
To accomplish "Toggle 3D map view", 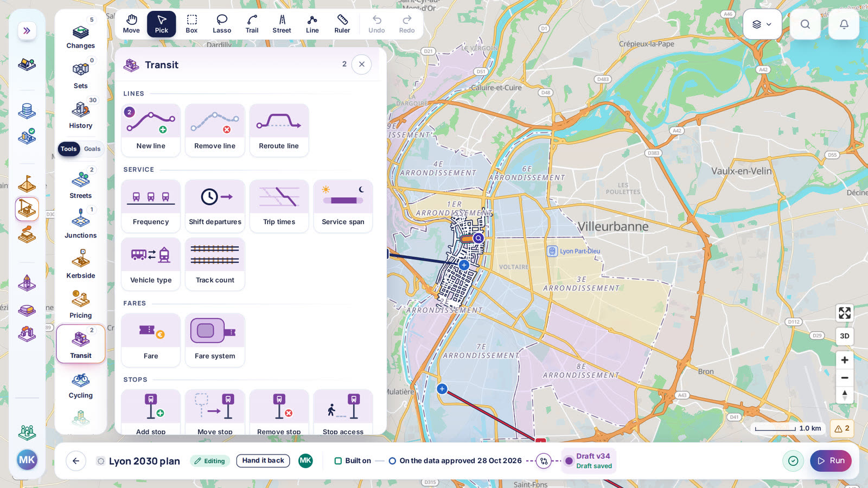I will pyautogui.click(x=845, y=336).
